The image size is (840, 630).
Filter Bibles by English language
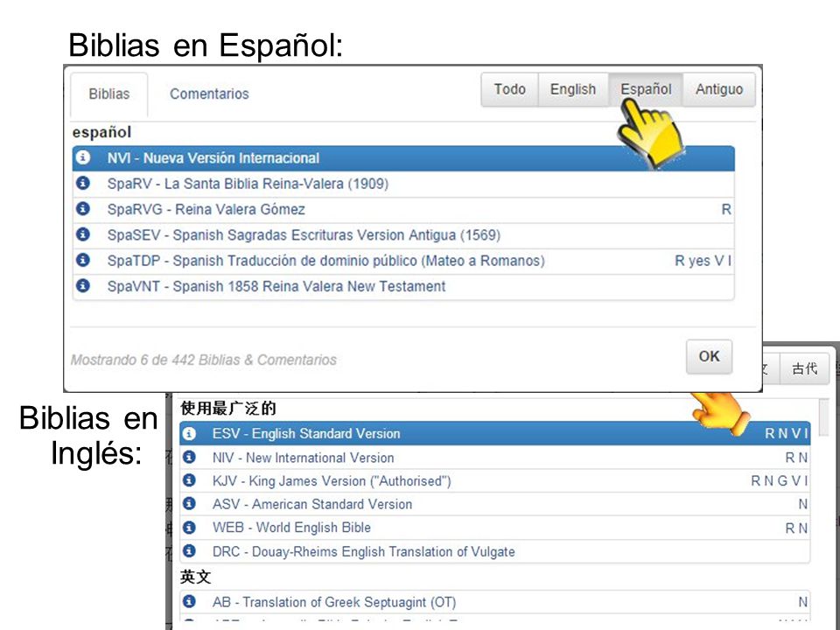pyautogui.click(x=573, y=89)
